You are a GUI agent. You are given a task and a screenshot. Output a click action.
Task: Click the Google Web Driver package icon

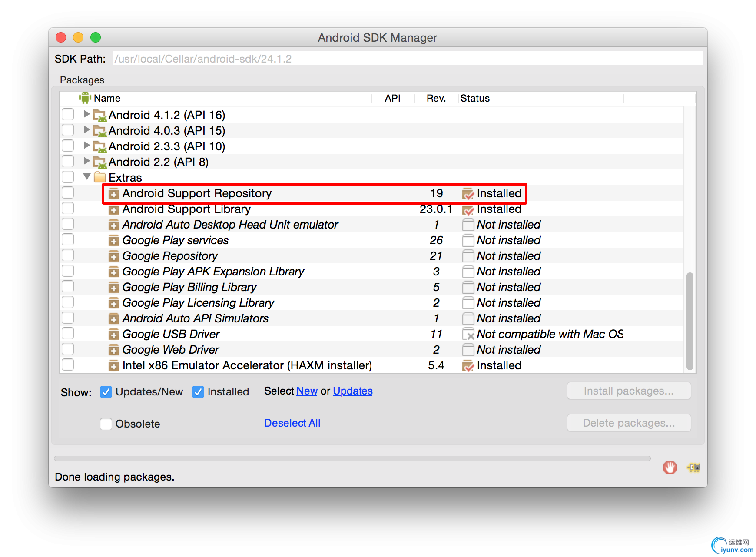(113, 350)
